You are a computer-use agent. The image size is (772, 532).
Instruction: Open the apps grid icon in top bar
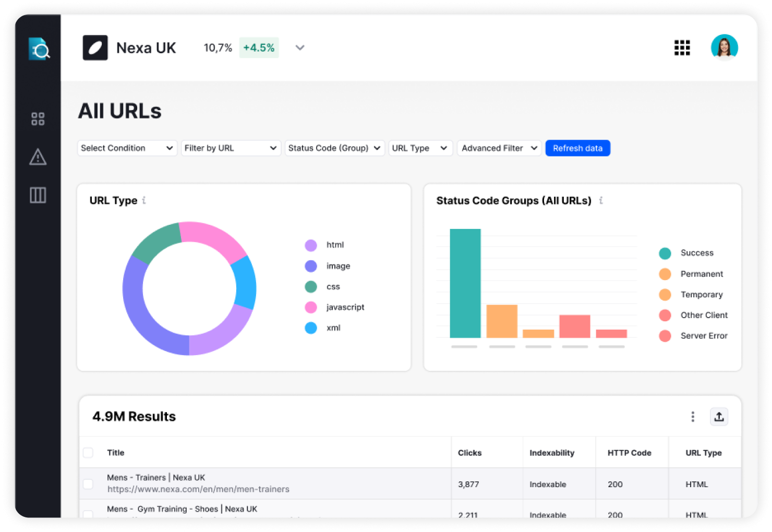pyautogui.click(x=682, y=47)
